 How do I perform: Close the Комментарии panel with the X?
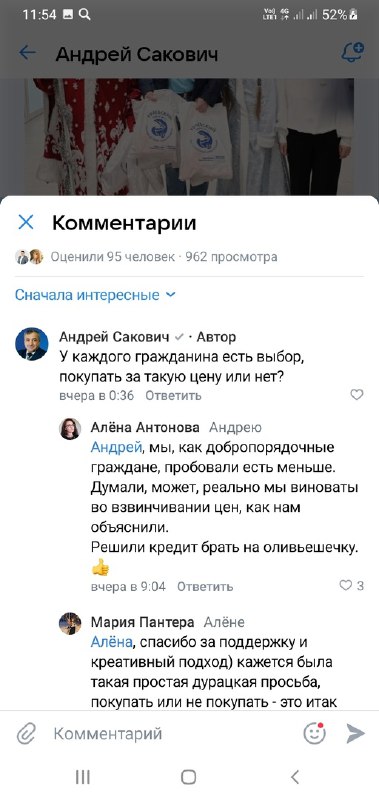26,222
